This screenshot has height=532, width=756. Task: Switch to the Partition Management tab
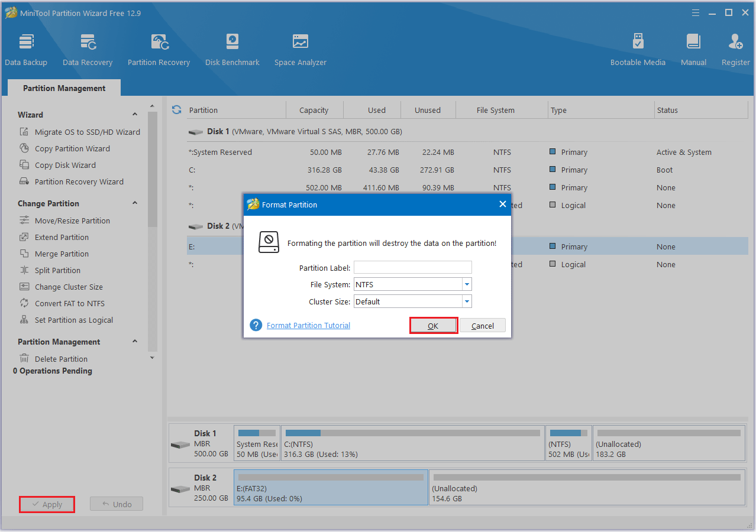(64, 88)
